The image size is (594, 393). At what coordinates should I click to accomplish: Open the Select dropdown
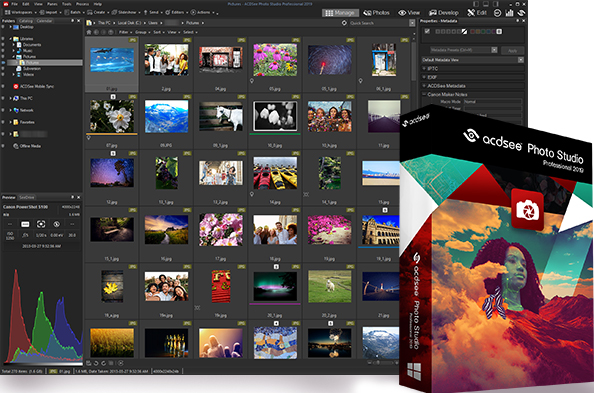pos(190,32)
